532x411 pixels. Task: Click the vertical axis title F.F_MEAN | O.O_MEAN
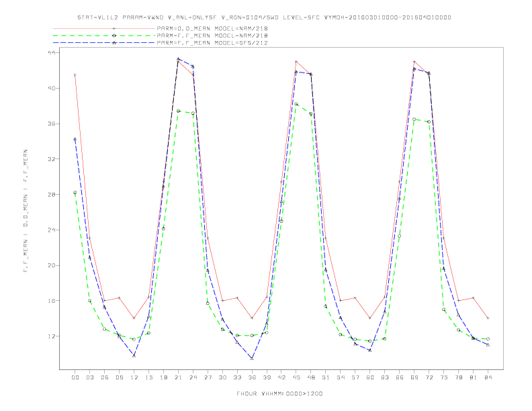tap(26, 211)
